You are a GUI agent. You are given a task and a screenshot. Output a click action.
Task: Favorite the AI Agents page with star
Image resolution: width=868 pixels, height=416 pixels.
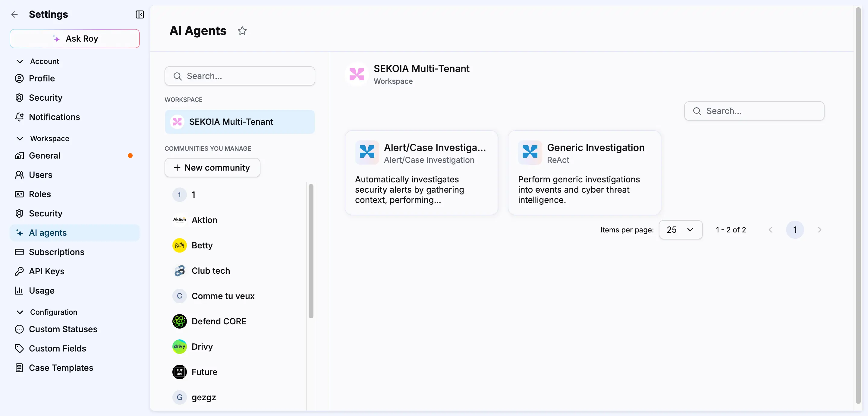pos(242,31)
